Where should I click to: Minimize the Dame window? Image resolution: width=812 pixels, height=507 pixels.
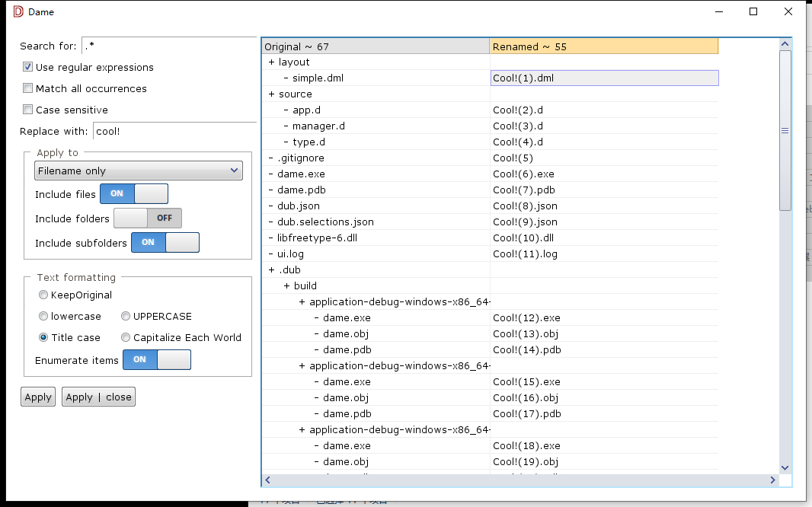point(719,11)
